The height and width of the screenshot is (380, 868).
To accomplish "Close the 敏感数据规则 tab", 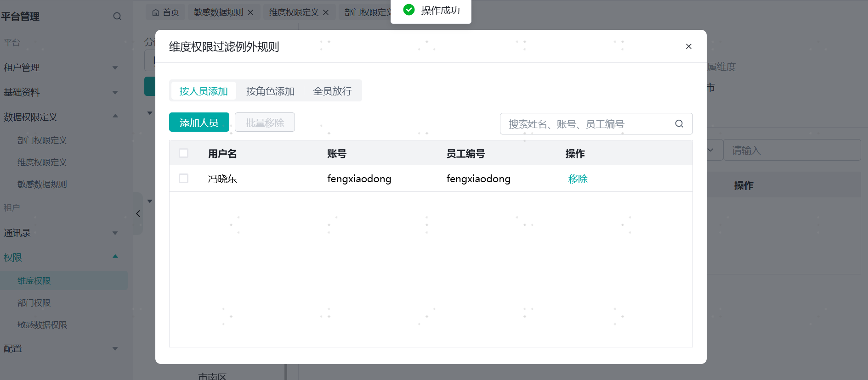I will coord(250,12).
